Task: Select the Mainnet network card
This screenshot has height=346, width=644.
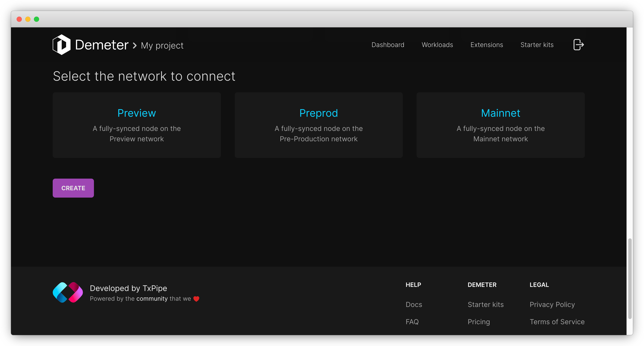Action: pos(501,125)
